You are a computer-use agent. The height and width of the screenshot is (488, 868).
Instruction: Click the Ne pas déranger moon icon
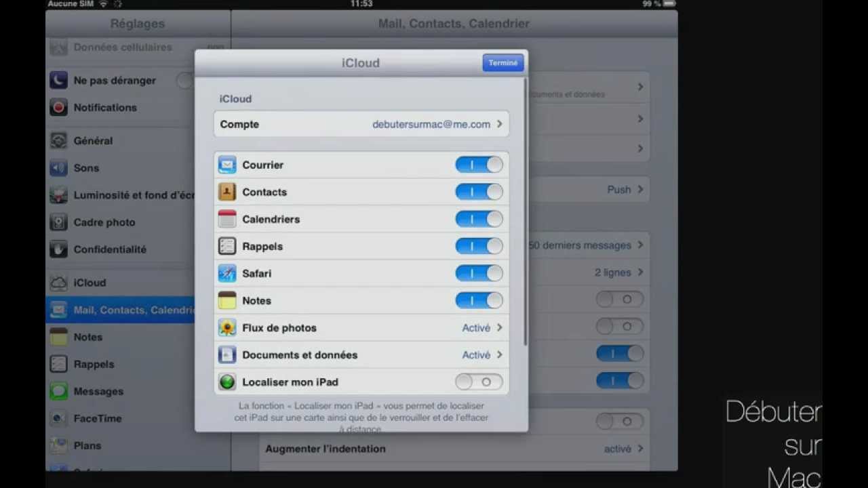[x=59, y=80]
